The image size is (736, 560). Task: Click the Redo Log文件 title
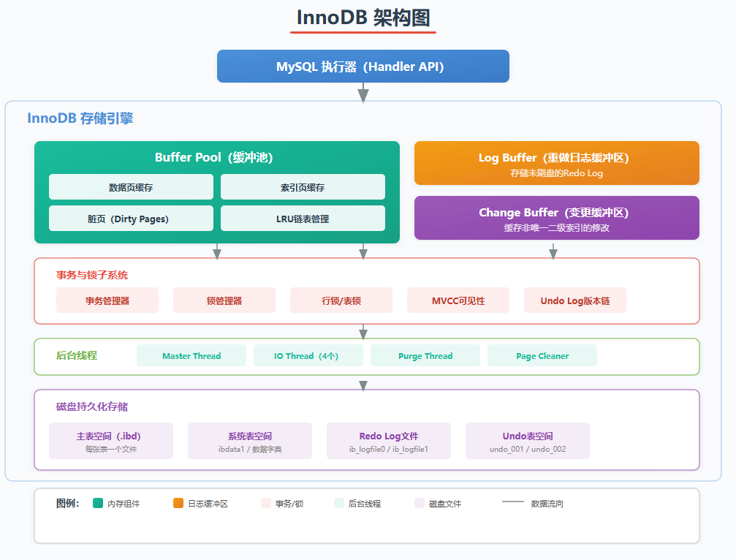tap(389, 436)
